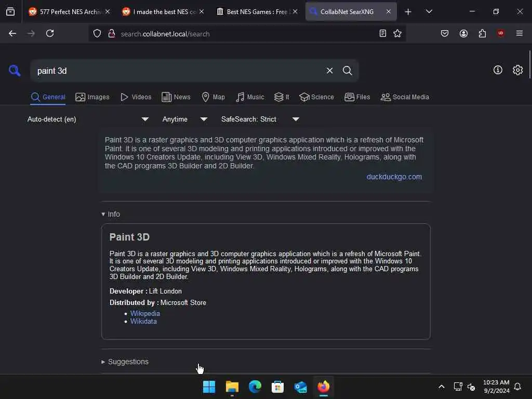Open the clock showing 10:23 AM
532x399 pixels.
496,387
